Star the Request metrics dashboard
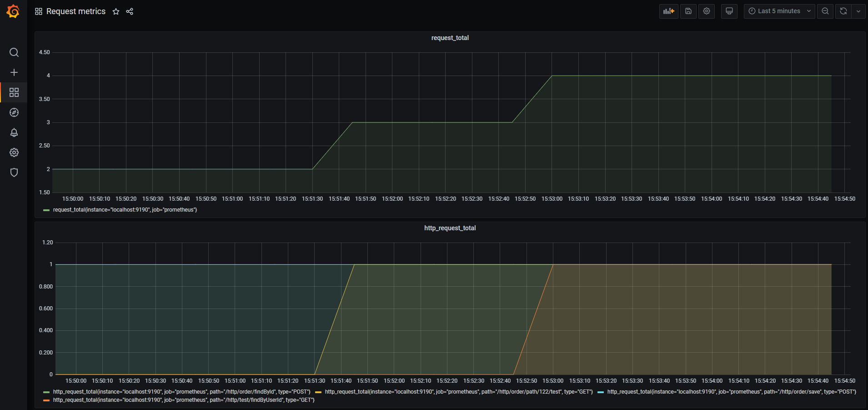This screenshot has width=868, height=410. [116, 11]
